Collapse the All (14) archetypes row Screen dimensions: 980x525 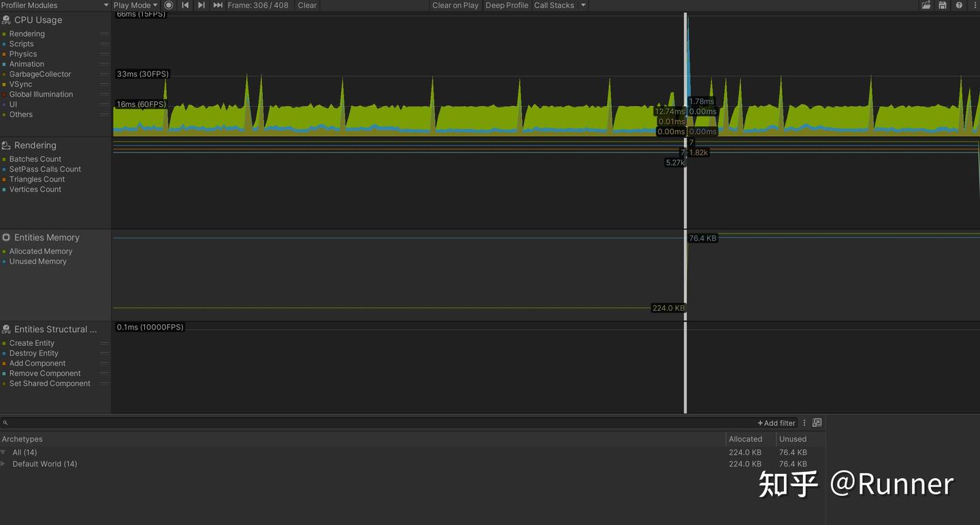[3, 453]
